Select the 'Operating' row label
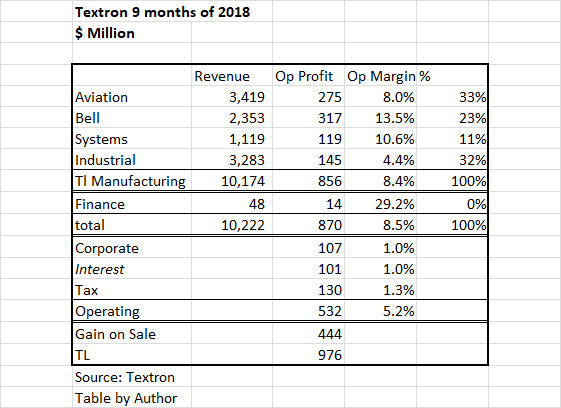This screenshot has height=408, width=561. click(x=132, y=311)
